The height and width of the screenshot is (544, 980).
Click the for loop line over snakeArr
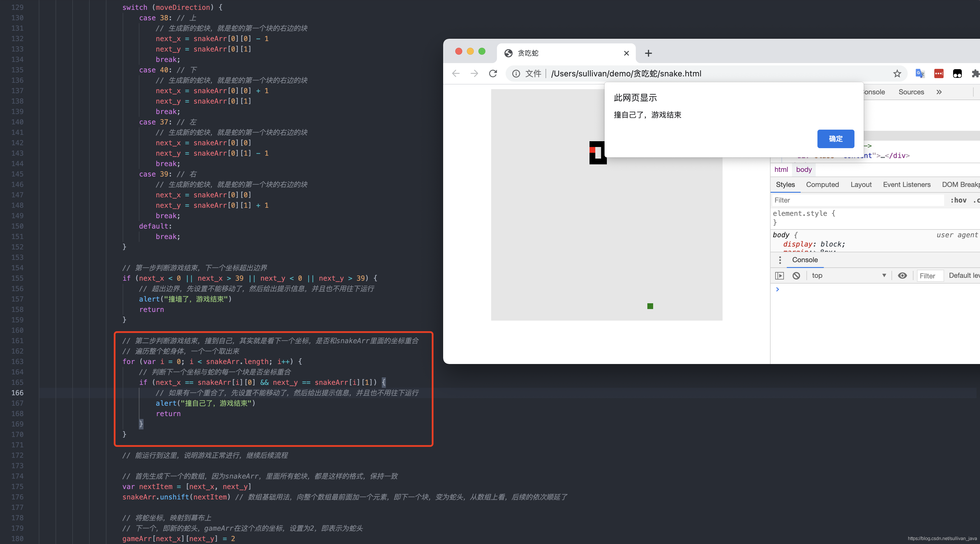pos(212,362)
